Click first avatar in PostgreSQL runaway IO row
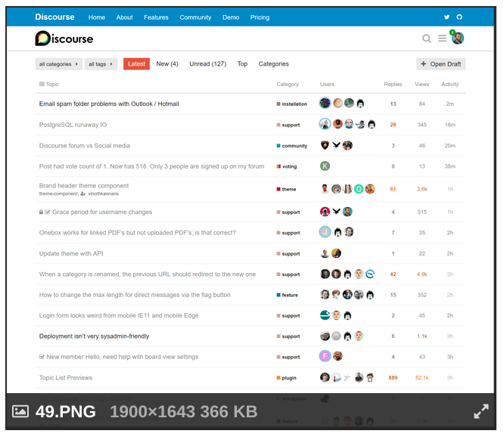This screenshot has height=440, width=504. tap(325, 124)
